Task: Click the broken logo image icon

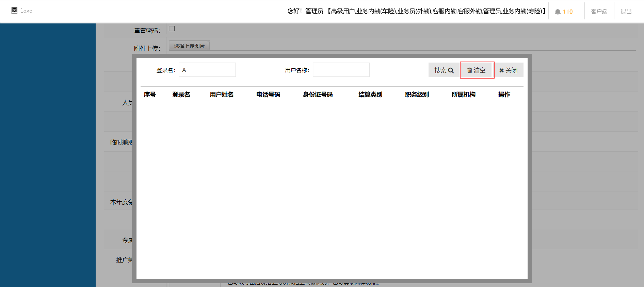Action: [x=14, y=11]
